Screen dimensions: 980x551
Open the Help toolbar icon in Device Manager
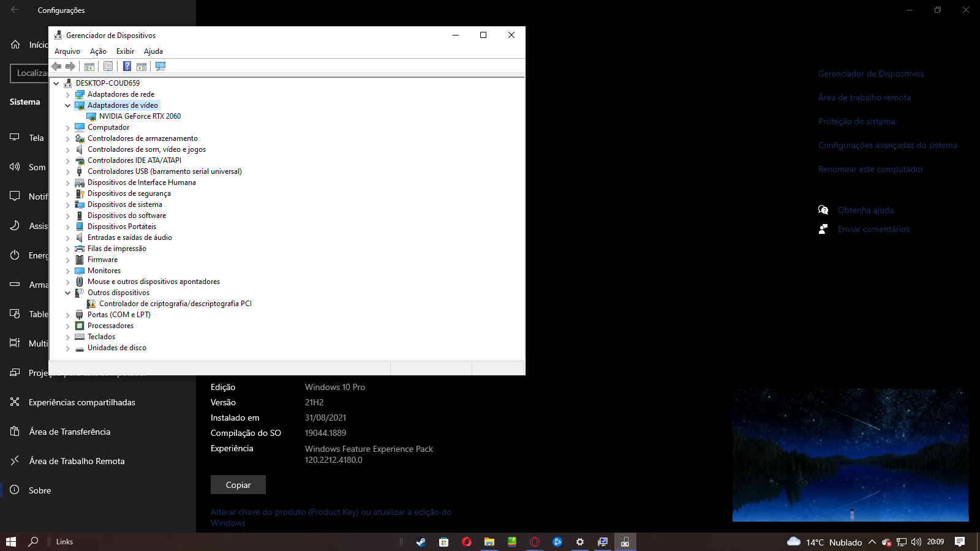point(127,66)
